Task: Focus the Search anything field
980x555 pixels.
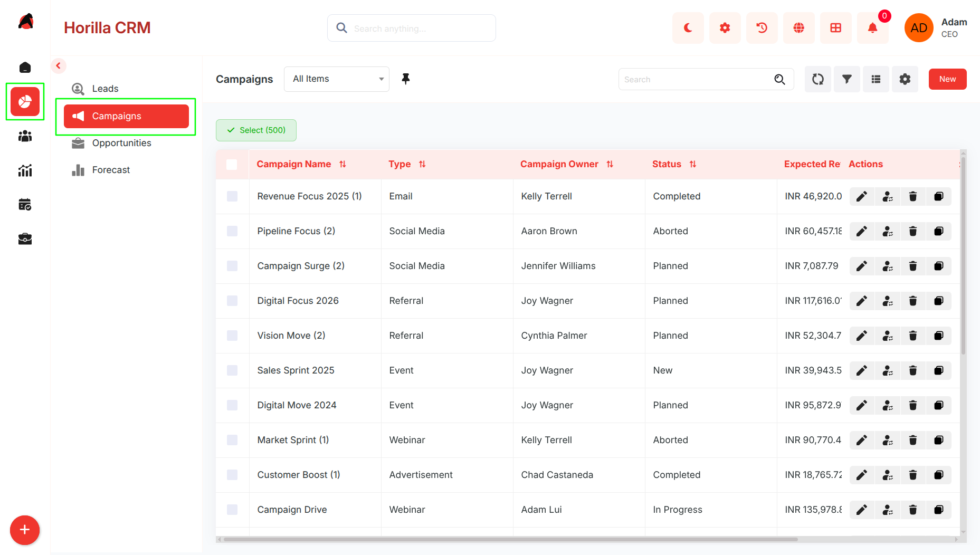Action: point(411,28)
